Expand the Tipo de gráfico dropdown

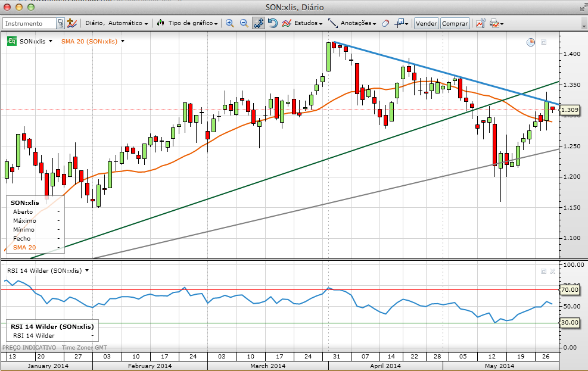188,23
